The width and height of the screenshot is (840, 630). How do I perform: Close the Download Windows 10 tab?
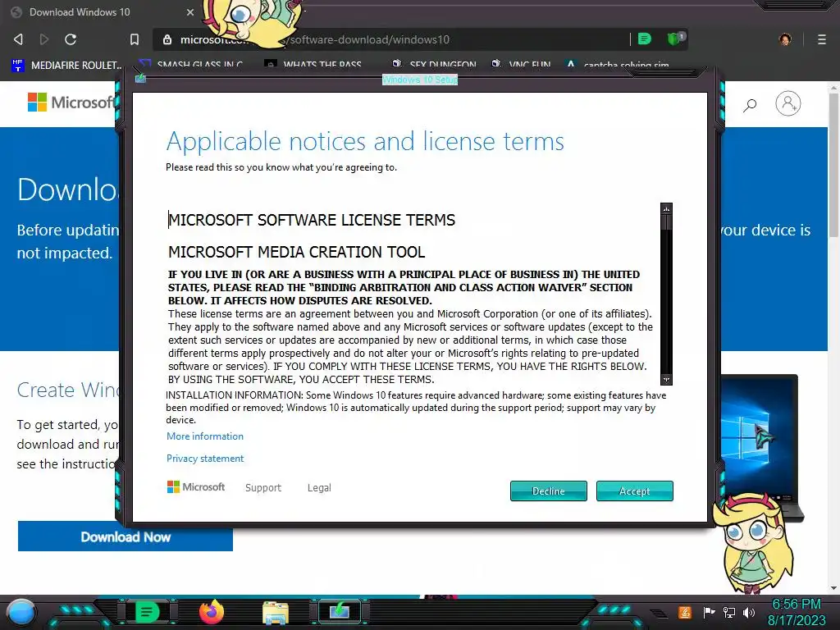(x=190, y=11)
